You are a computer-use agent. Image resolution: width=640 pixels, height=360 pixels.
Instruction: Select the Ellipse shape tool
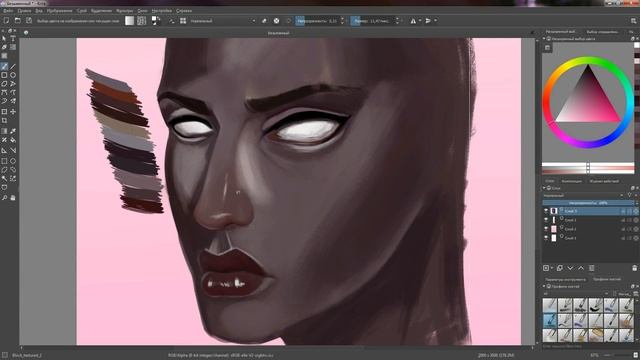[13, 75]
